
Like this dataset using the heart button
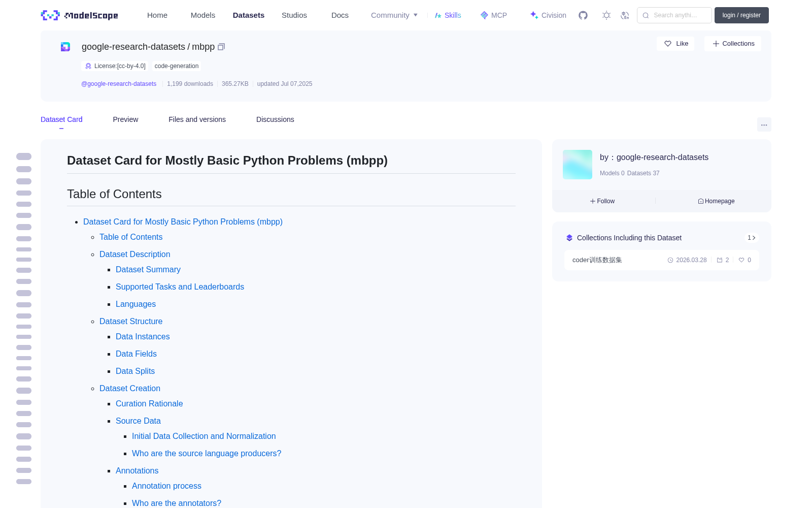pyautogui.click(x=675, y=44)
